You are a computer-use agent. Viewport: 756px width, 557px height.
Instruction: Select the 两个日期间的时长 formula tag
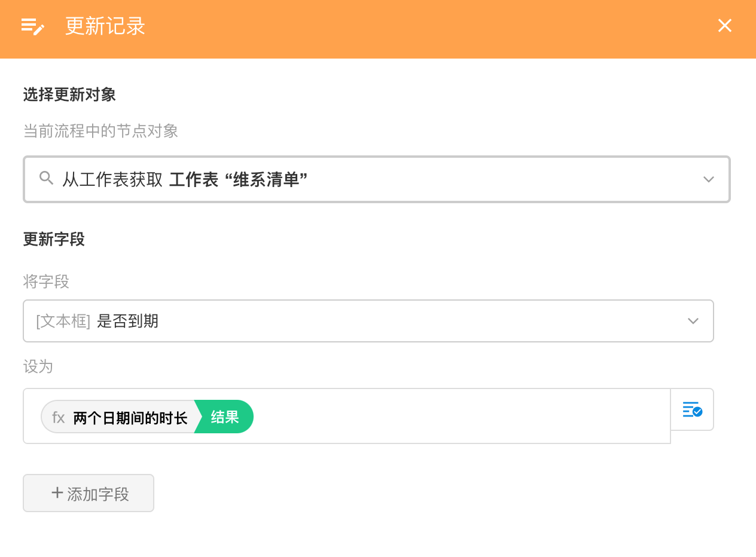(130, 417)
